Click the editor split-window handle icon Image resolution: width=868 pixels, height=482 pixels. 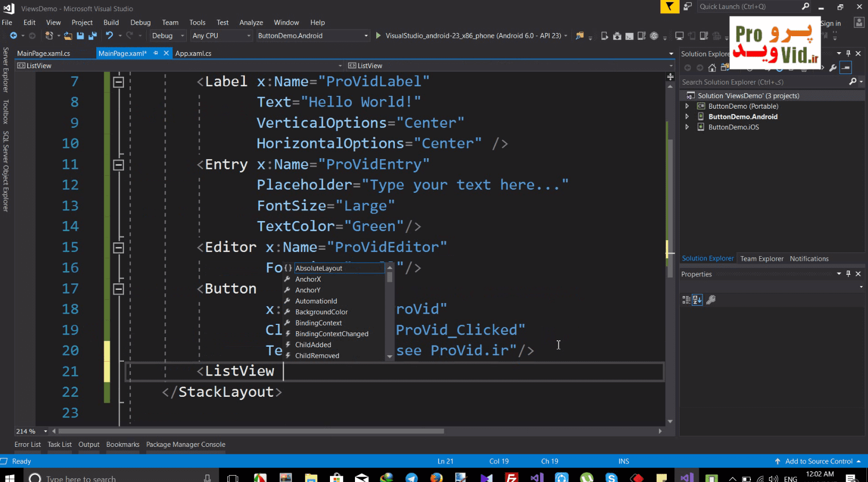click(x=670, y=77)
